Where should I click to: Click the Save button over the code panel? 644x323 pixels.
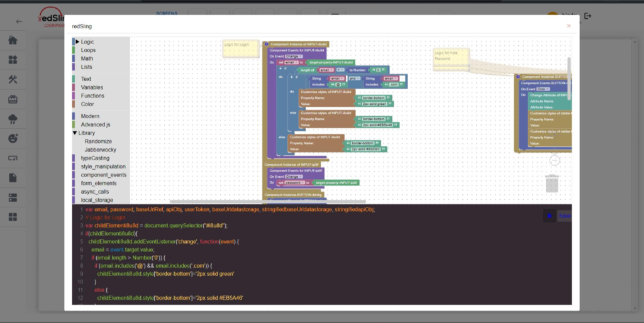coord(563,216)
